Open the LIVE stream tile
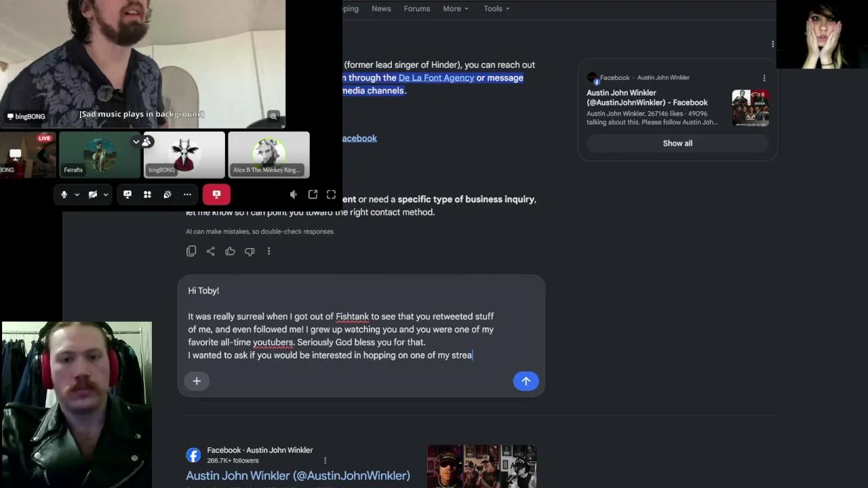Image resolution: width=868 pixels, height=488 pixels. click(28, 155)
